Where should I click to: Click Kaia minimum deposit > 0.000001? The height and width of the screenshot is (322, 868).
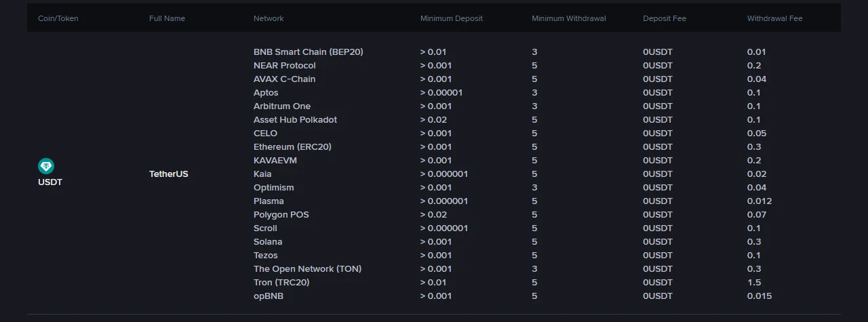click(444, 174)
